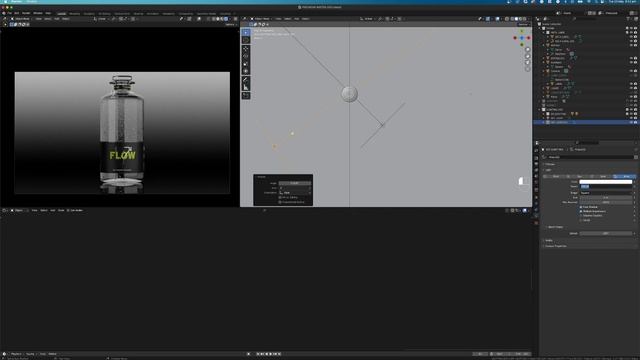Select Spot light type button
The image size is (640, 360).
pyautogui.click(x=601, y=176)
